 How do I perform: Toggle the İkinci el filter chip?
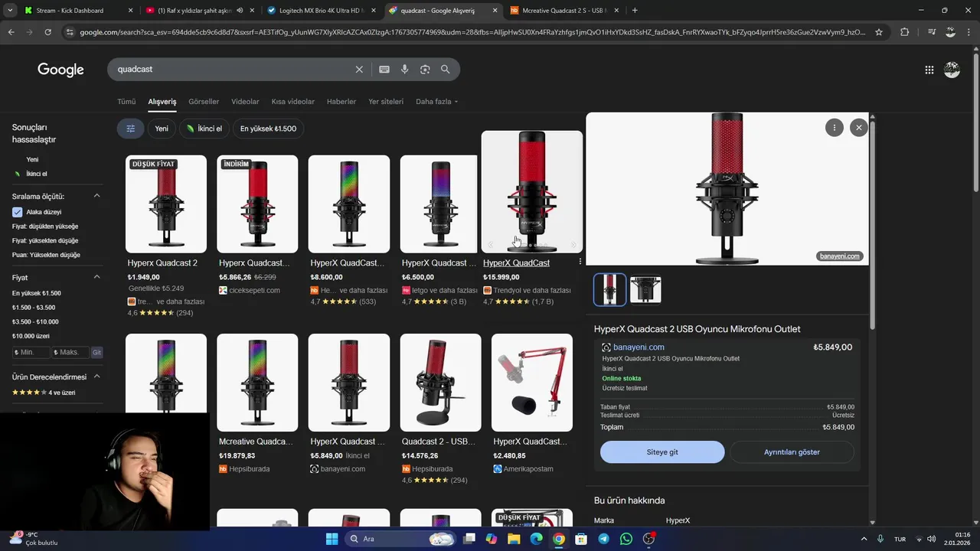coord(204,129)
